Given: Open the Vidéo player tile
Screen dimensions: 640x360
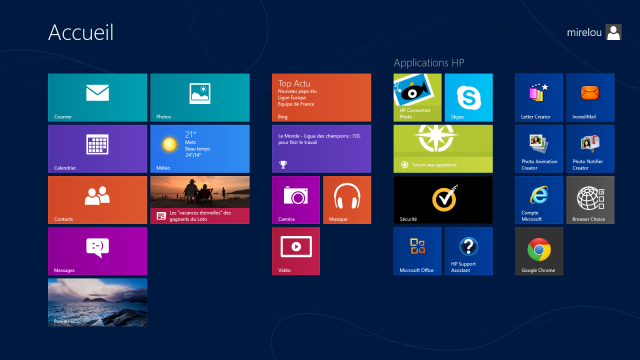Looking at the screenshot, I should 296,251.
